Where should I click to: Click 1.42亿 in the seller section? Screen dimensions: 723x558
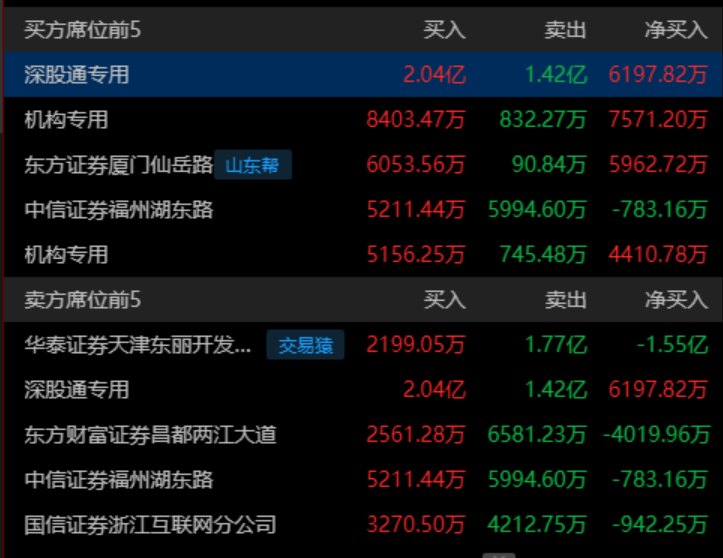pos(556,390)
